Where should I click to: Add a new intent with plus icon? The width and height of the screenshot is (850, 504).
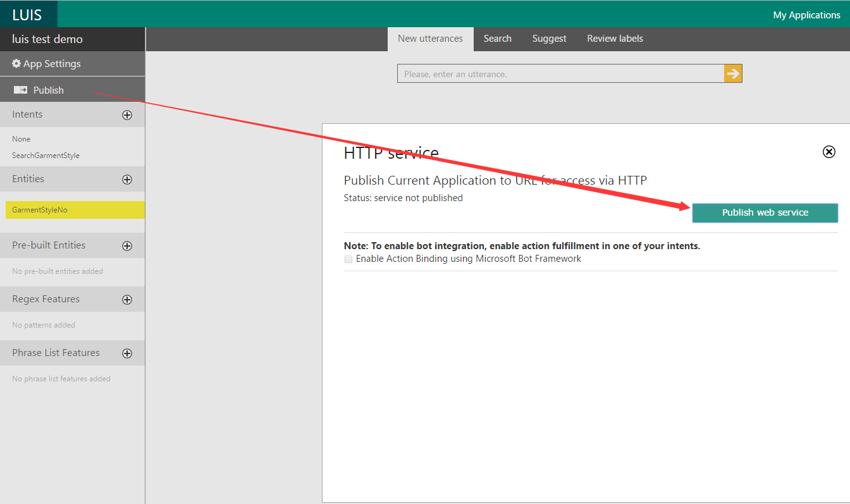(127, 115)
